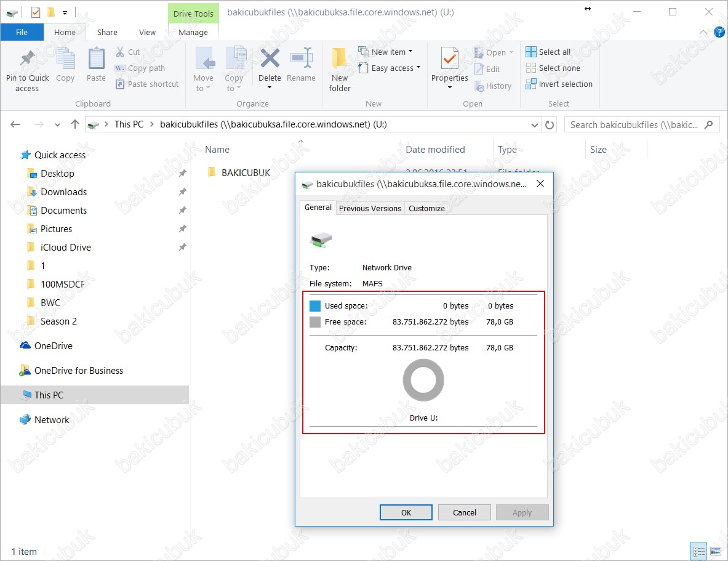Open the Manage Drive Tools tab
Image resolution: width=728 pixels, height=561 pixels.
[x=193, y=32]
